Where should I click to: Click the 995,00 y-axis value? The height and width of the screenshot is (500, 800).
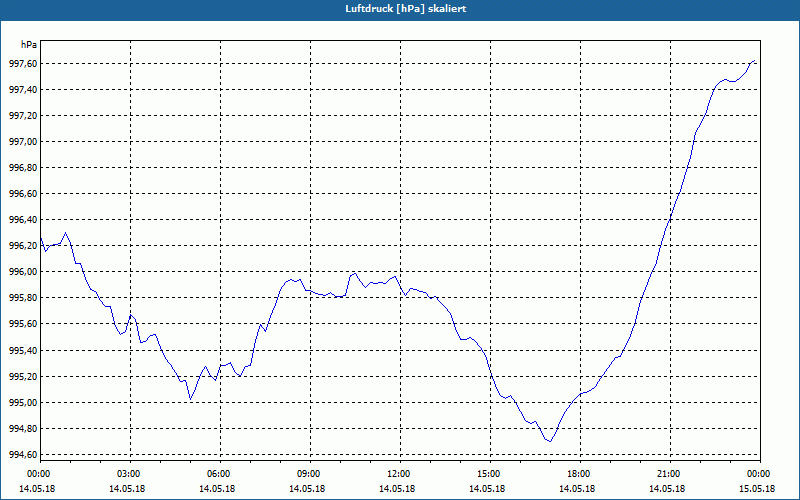tap(24, 403)
